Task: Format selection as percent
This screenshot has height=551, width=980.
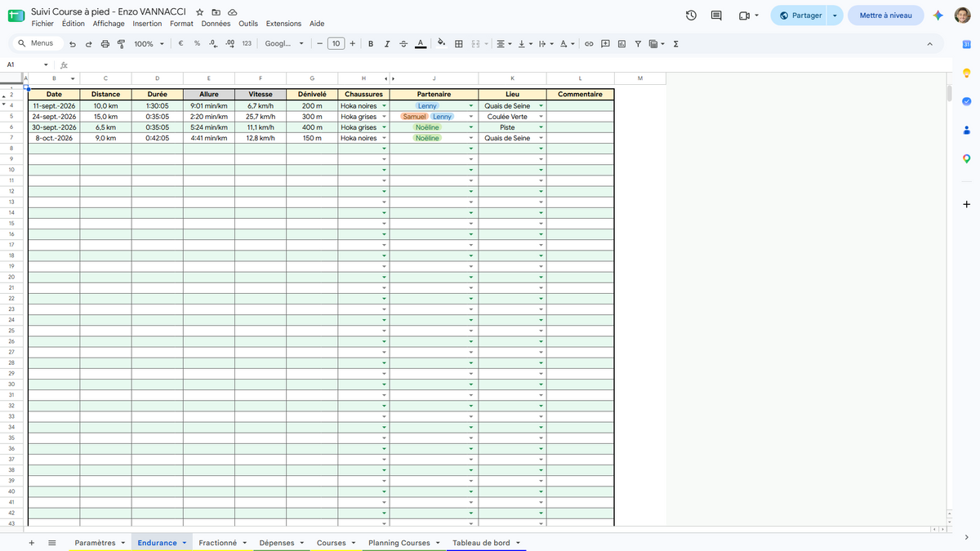Action: [x=197, y=44]
